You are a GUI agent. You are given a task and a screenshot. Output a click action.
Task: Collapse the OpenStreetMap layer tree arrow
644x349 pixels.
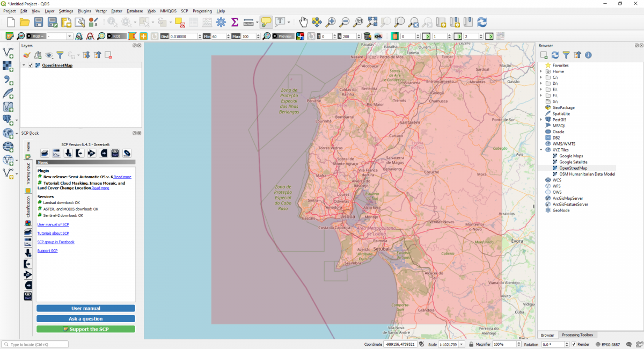click(x=24, y=66)
